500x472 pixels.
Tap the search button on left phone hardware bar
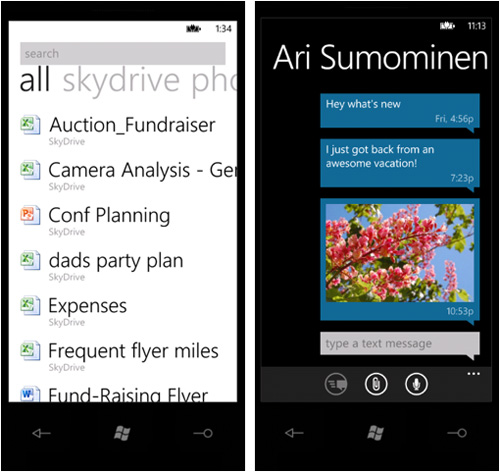point(203,433)
